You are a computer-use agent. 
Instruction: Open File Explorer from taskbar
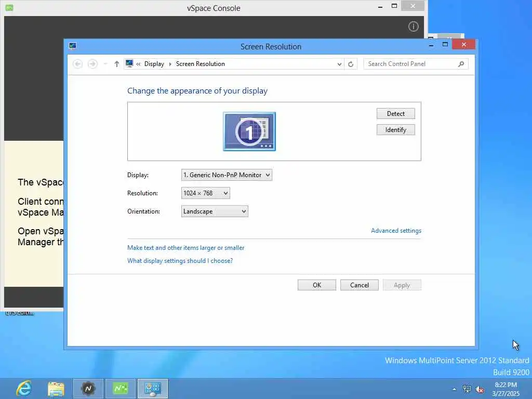[x=56, y=389]
